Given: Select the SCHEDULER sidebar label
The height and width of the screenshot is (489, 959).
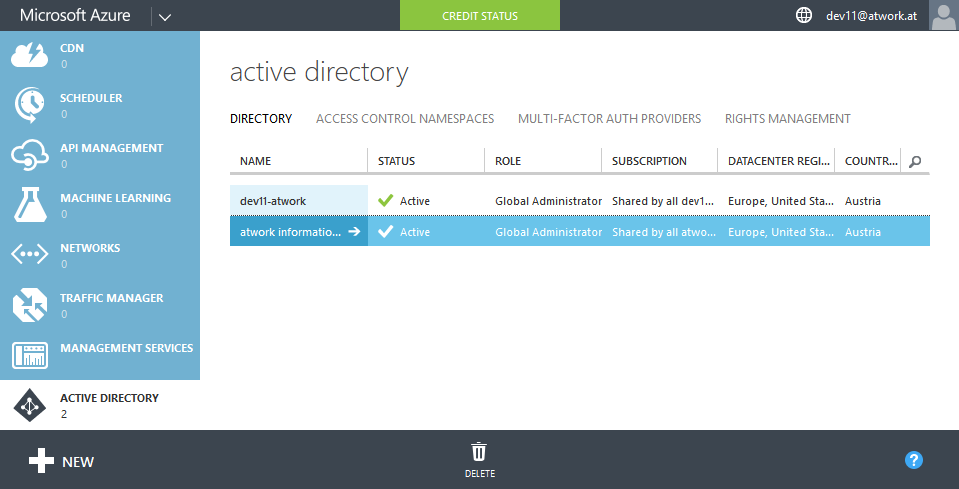Looking at the screenshot, I should click(91, 98).
